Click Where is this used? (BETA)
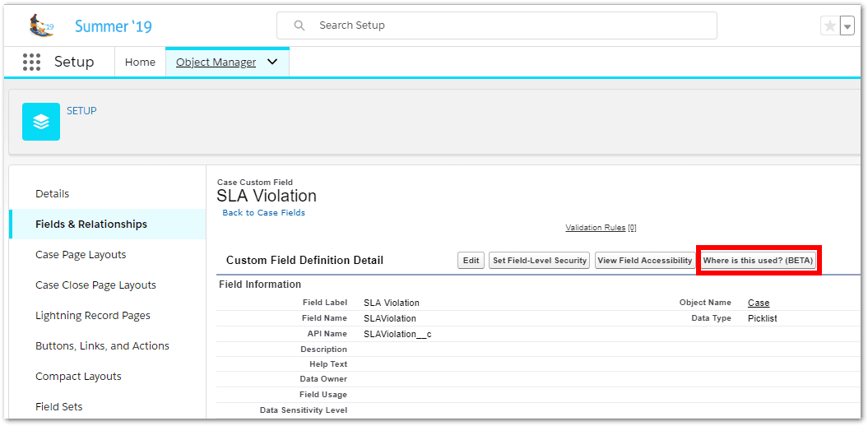The width and height of the screenshot is (868, 426). pos(758,261)
